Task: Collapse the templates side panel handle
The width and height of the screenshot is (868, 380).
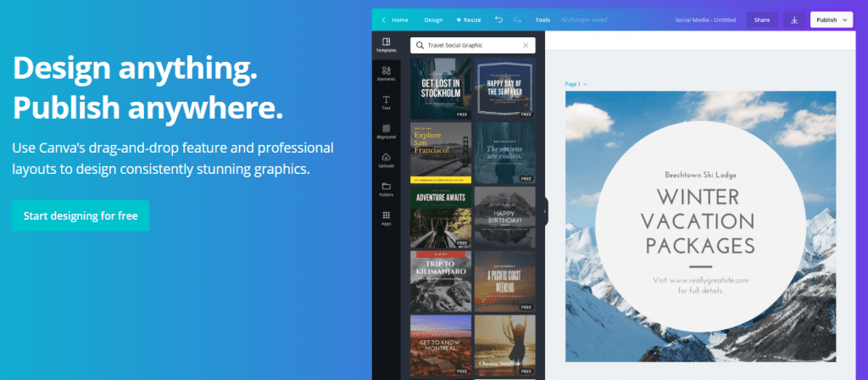Action: tap(546, 211)
